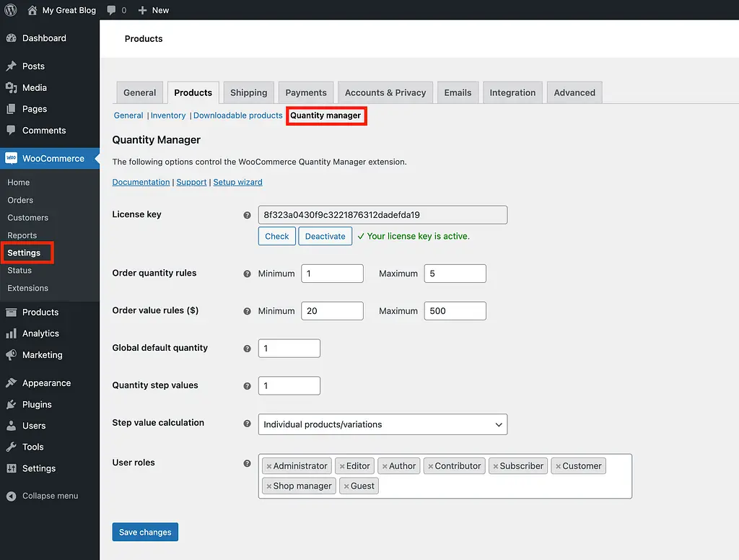The height and width of the screenshot is (560, 739).
Task: Click the WordPress logo icon
Action: 11,10
